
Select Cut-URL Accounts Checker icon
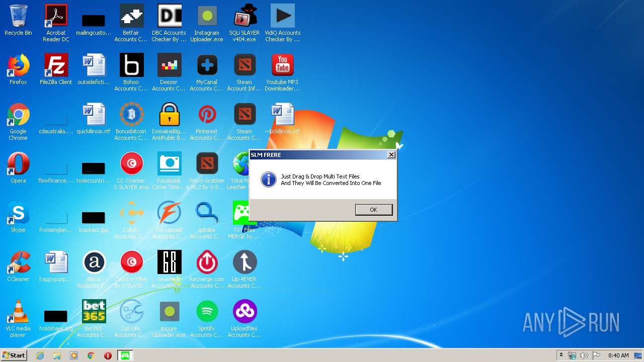[131, 319]
